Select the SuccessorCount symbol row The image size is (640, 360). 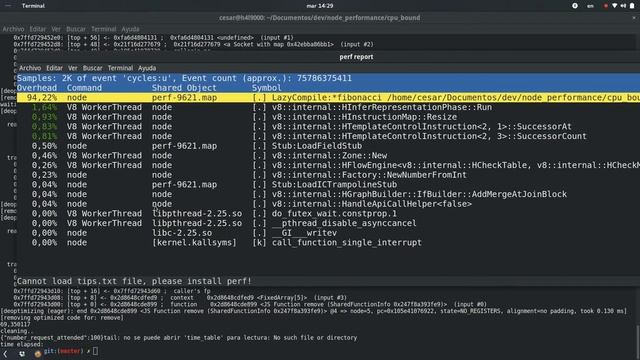coord(328,136)
